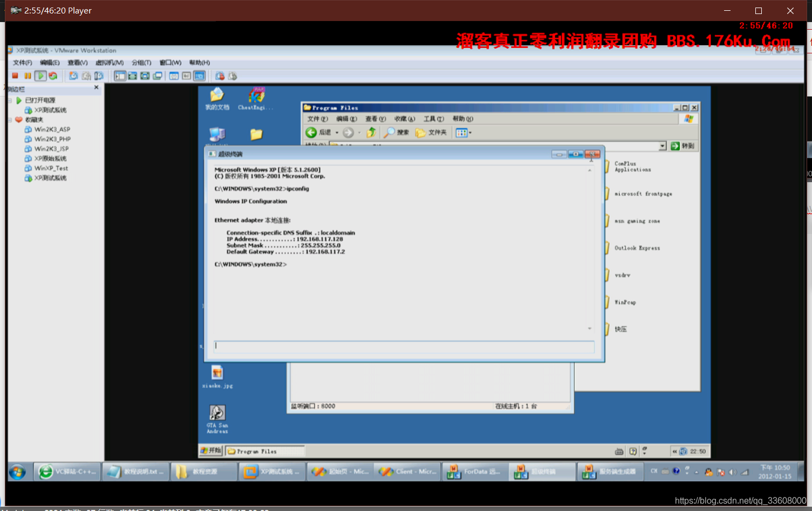This screenshot has height=511, width=812.
Task: Open the snapshot manager icon in VMware toolbar
Action: coord(99,76)
